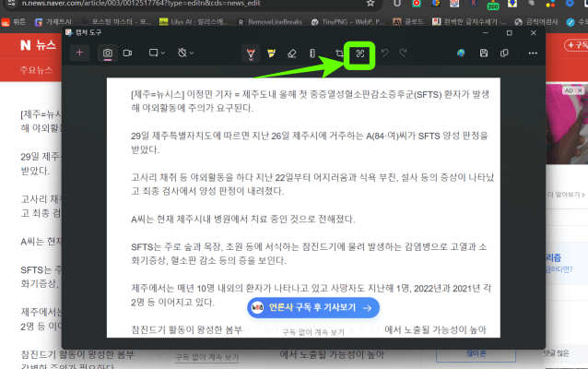The width and height of the screenshot is (588, 369).
Task: Open the capture shape mode dropdown
Action: 157,53
